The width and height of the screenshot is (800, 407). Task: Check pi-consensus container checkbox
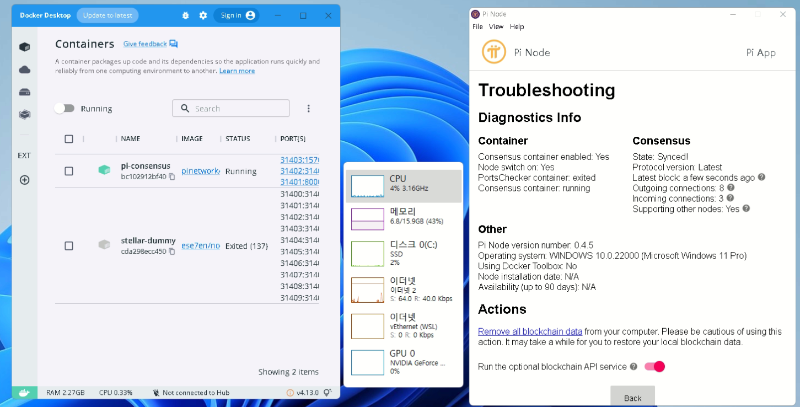point(69,171)
